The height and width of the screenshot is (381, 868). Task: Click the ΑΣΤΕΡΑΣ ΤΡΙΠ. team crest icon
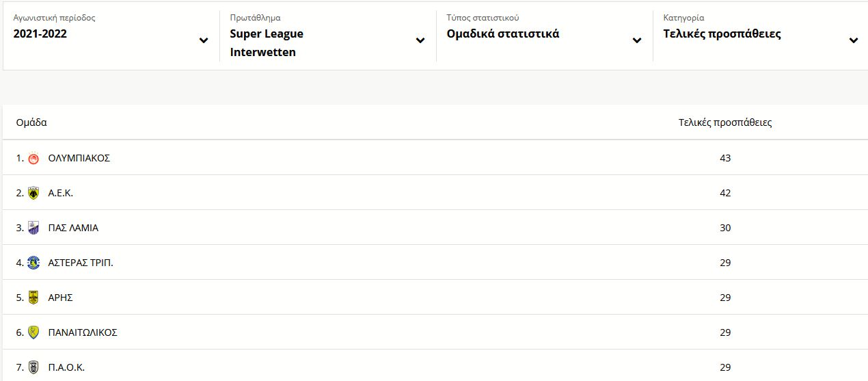[33, 263]
